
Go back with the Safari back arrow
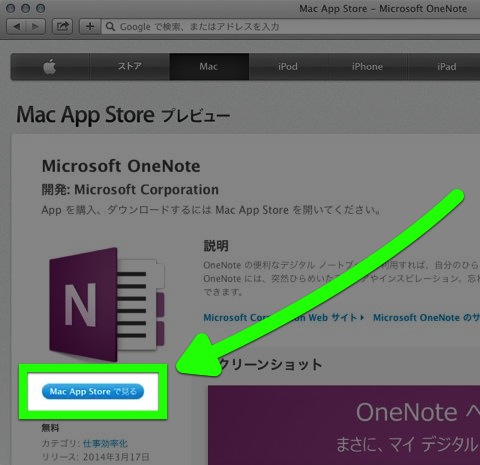click(x=16, y=26)
